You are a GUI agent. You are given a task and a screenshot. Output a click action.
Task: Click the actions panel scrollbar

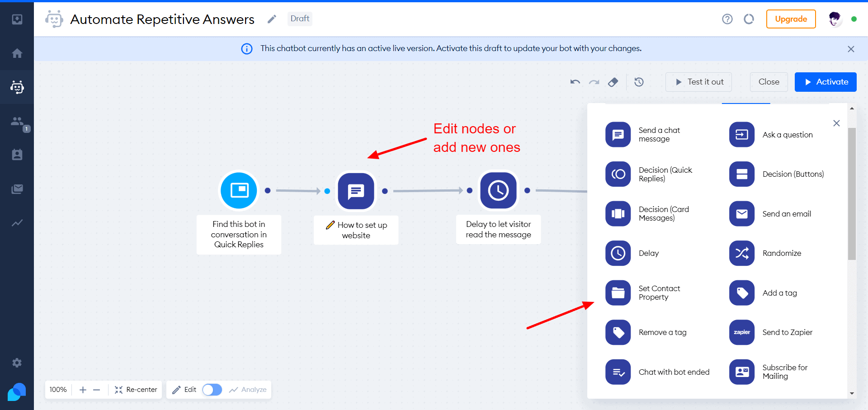click(852, 194)
